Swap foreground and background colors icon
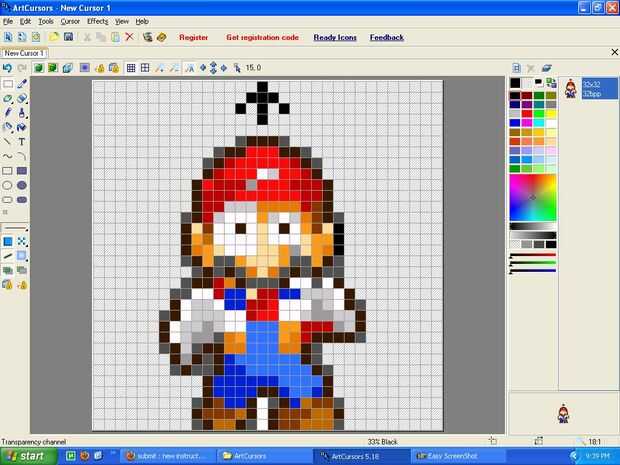The image size is (620, 465). coord(551,83)
